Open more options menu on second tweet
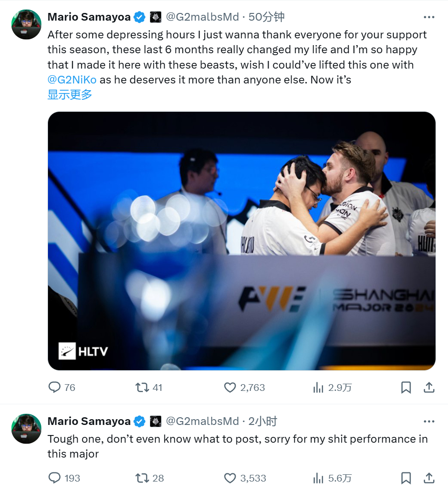 (x=429, y=422)
